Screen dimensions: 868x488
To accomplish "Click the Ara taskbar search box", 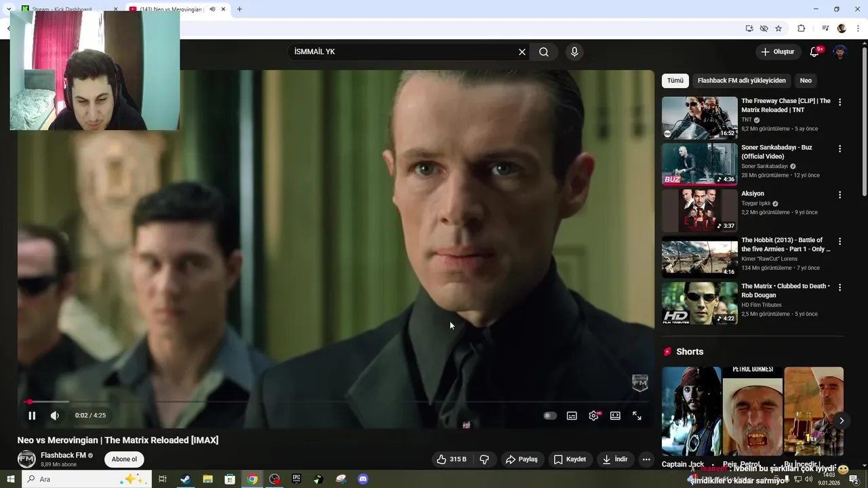I will (87, 479).
